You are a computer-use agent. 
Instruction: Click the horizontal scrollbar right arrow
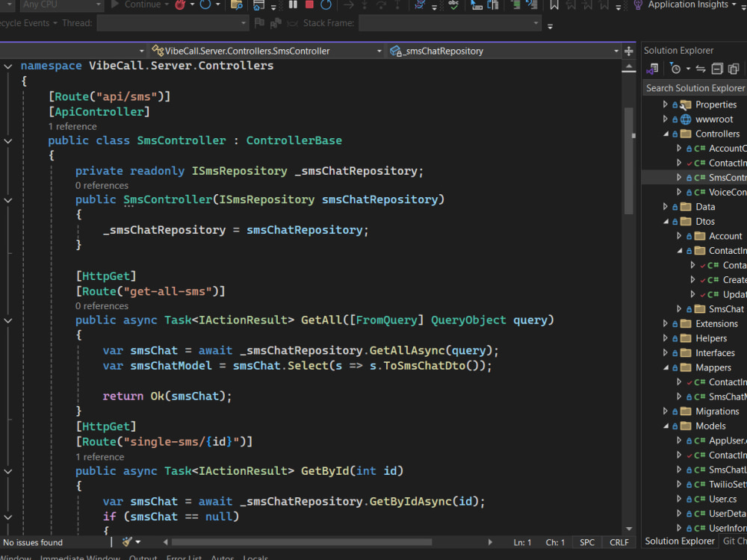tap(490, 542)
